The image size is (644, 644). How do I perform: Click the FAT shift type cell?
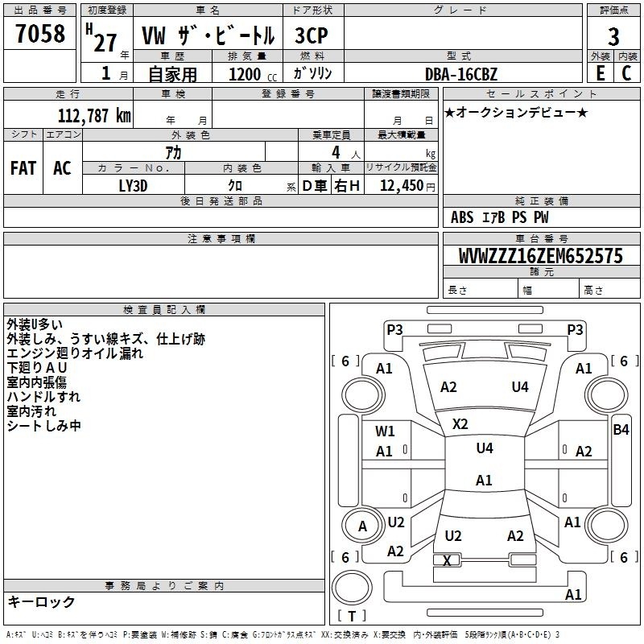tap(23, 167)
